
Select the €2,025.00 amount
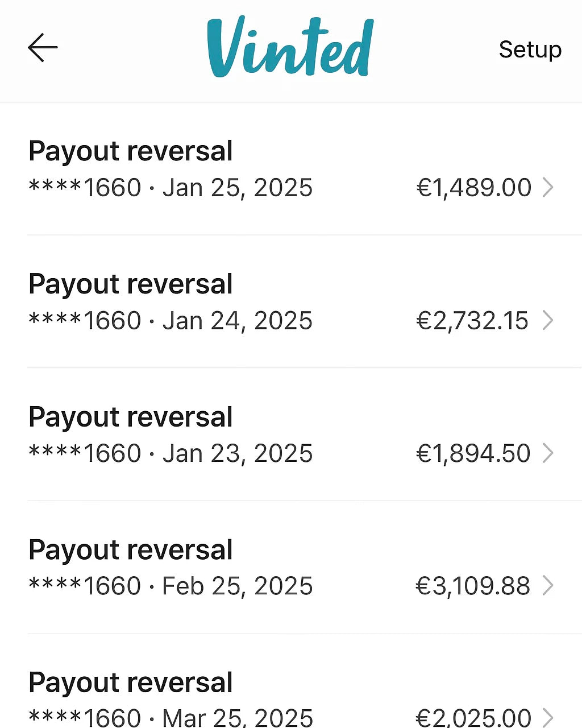tap(473, 717)
